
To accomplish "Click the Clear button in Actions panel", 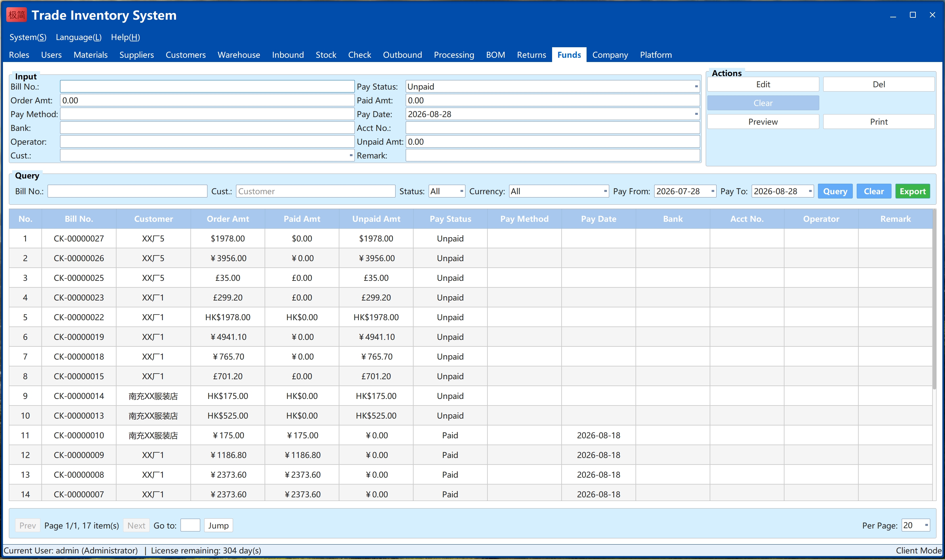I will coord(763,103).
